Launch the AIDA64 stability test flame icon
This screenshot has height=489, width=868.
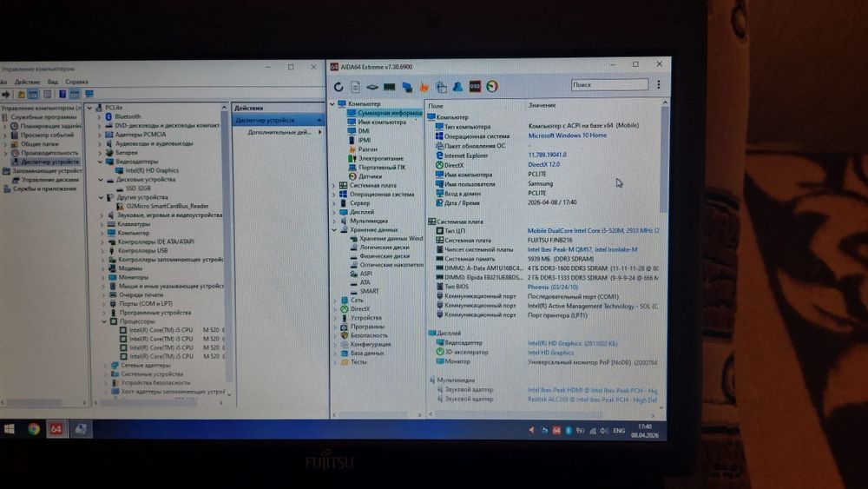point(424,87)
